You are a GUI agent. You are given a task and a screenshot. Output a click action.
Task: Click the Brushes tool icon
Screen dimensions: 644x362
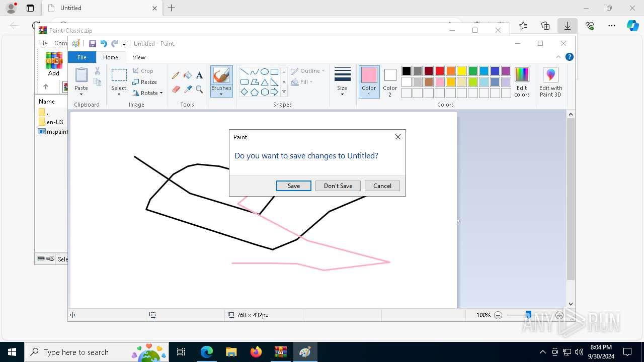point(221,75)
